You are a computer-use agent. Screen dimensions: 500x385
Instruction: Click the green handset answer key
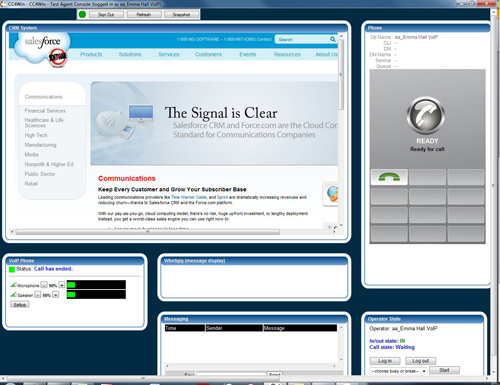[389, 177]
